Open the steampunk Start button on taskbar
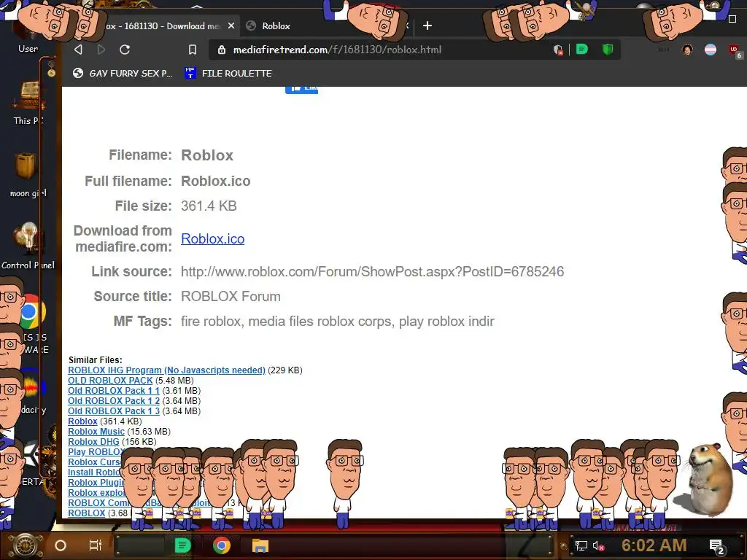 point(26,545)
